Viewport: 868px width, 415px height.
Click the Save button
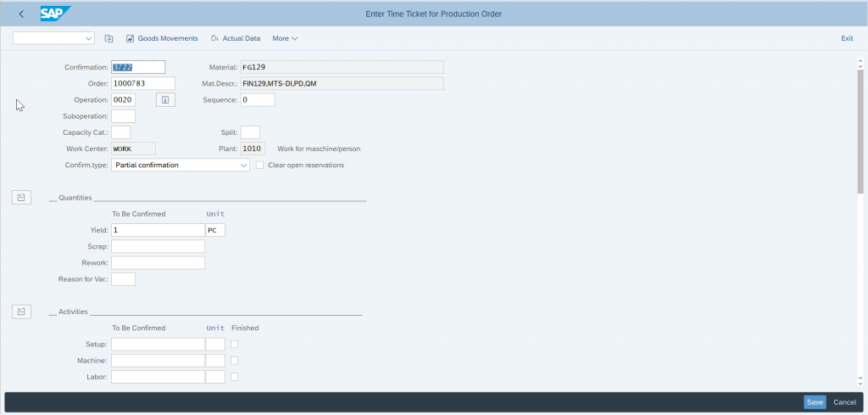click(x=815, y=402)
